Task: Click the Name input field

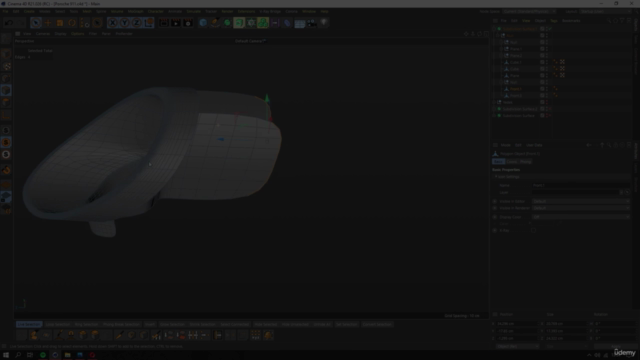Action: pos(580,185)
